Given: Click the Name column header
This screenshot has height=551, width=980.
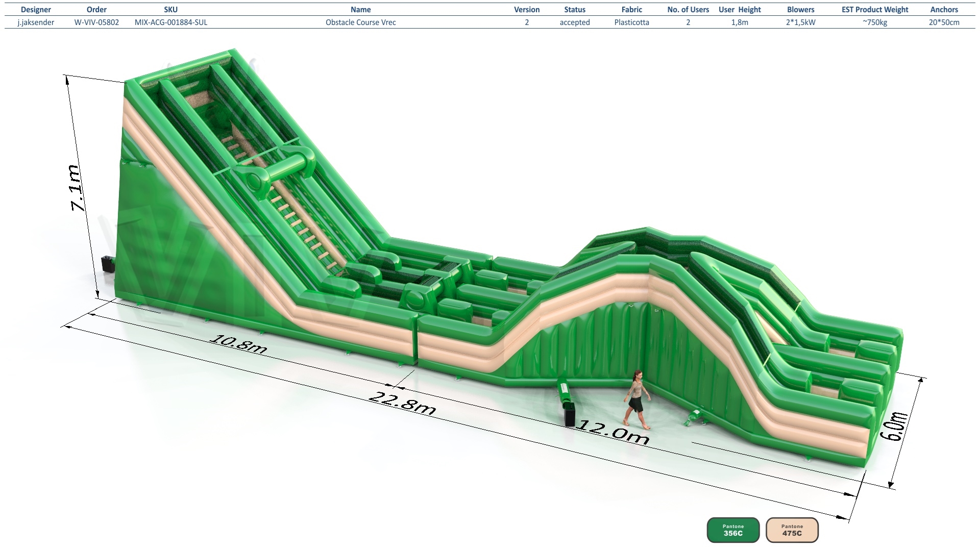Looking at the screenshot, I should 360,10.
